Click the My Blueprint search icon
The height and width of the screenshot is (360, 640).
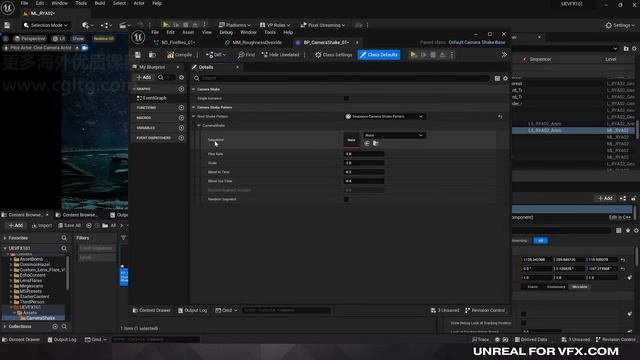(x=160, y=77)
